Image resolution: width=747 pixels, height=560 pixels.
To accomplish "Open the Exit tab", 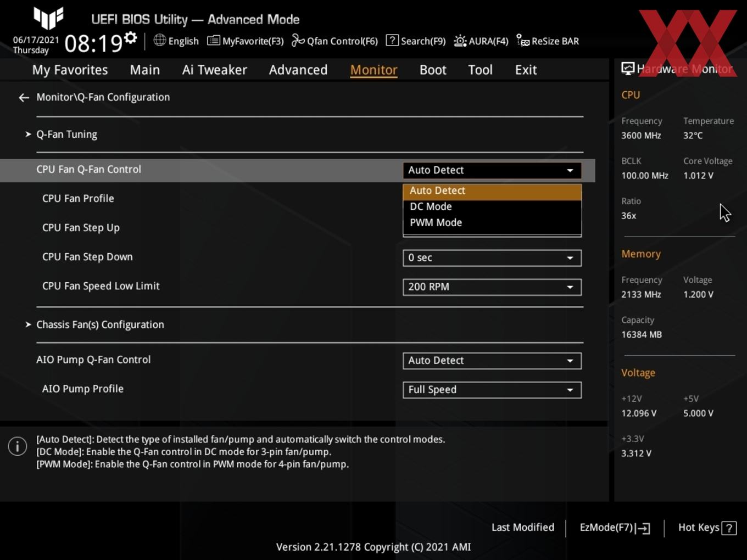I will point(526,70).
